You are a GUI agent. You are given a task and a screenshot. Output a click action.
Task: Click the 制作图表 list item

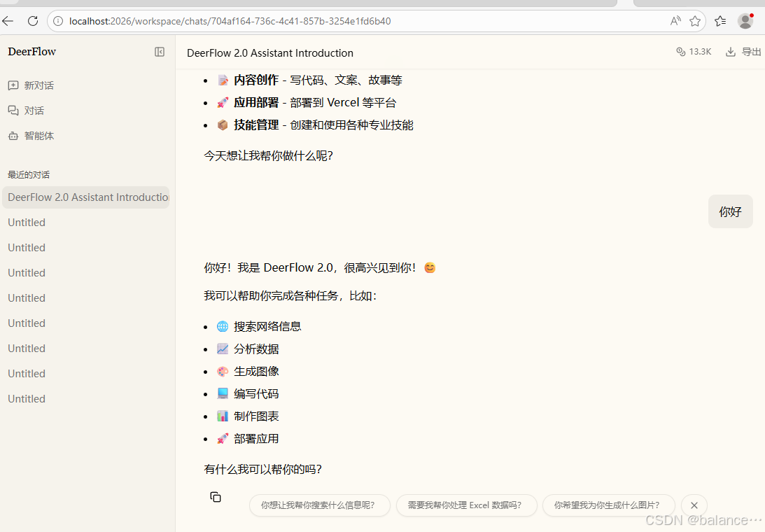coord(256,416)
